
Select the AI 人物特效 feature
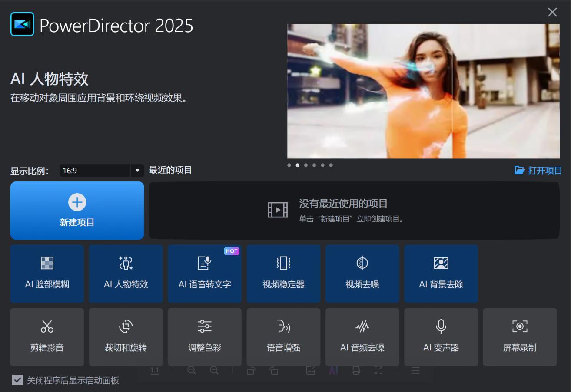tap(126, 273)
